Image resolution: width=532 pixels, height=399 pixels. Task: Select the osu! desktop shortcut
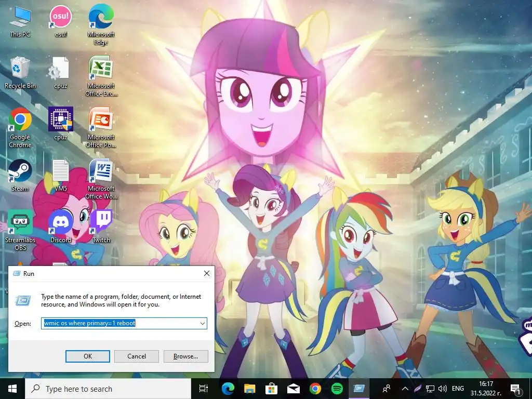pyautogui.click(x=61, y=21)
